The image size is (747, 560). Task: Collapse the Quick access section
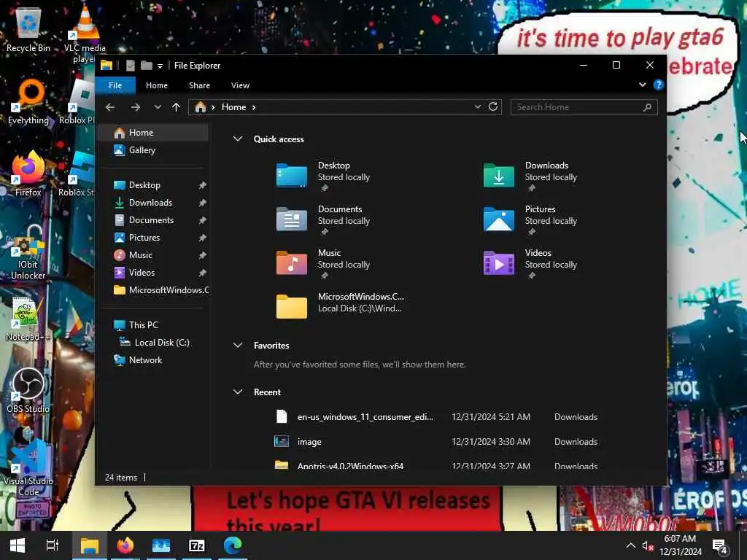coord(238,139)
